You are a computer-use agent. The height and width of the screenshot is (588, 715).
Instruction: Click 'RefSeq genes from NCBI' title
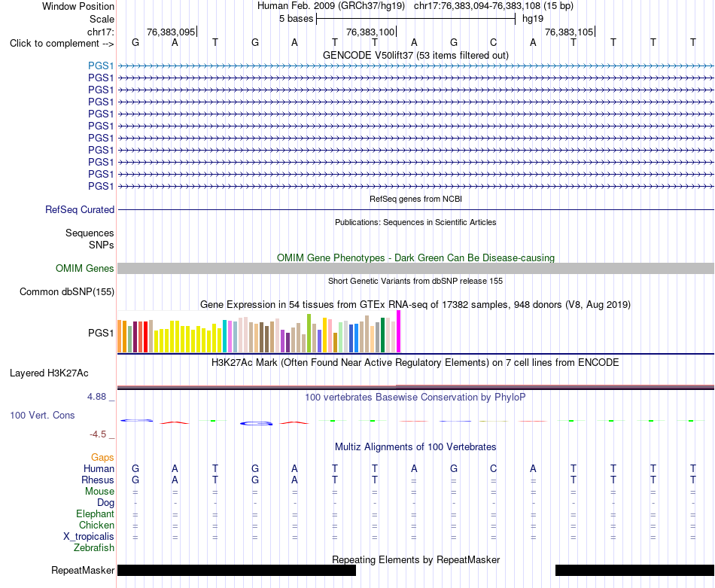point(415,199)
